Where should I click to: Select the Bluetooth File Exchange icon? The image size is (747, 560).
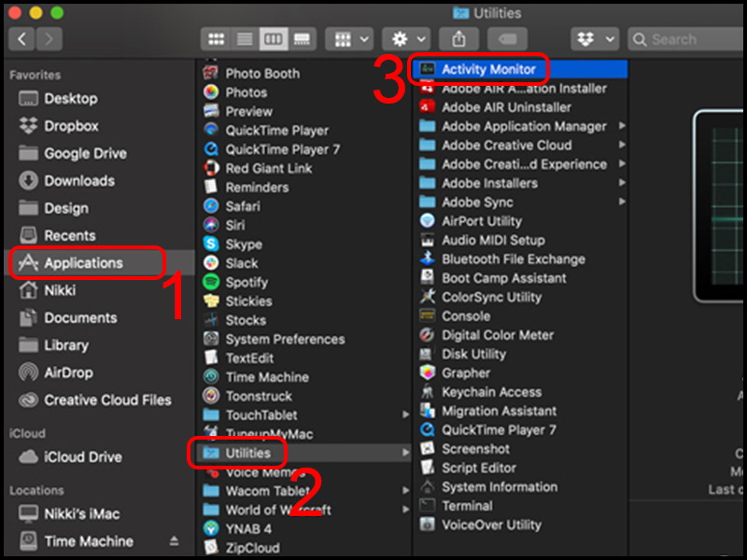pos(428,259)
